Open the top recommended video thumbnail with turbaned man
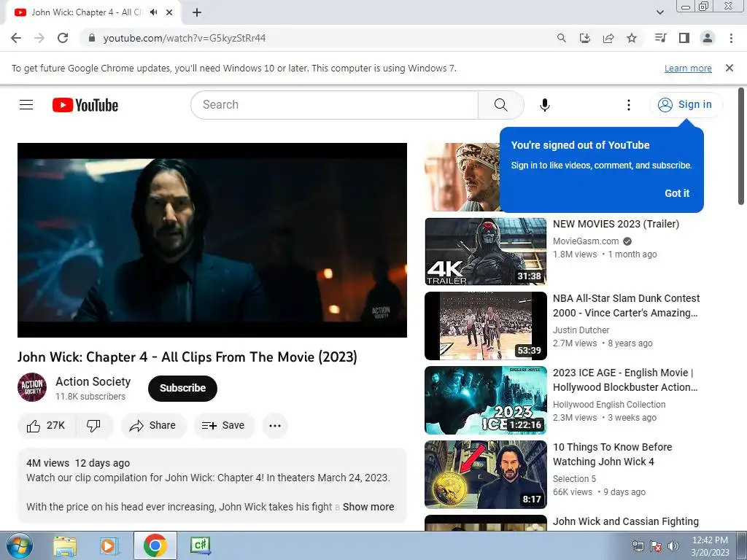Image resolution: width=747 pixels, height=560 pixels. point(462,177)
